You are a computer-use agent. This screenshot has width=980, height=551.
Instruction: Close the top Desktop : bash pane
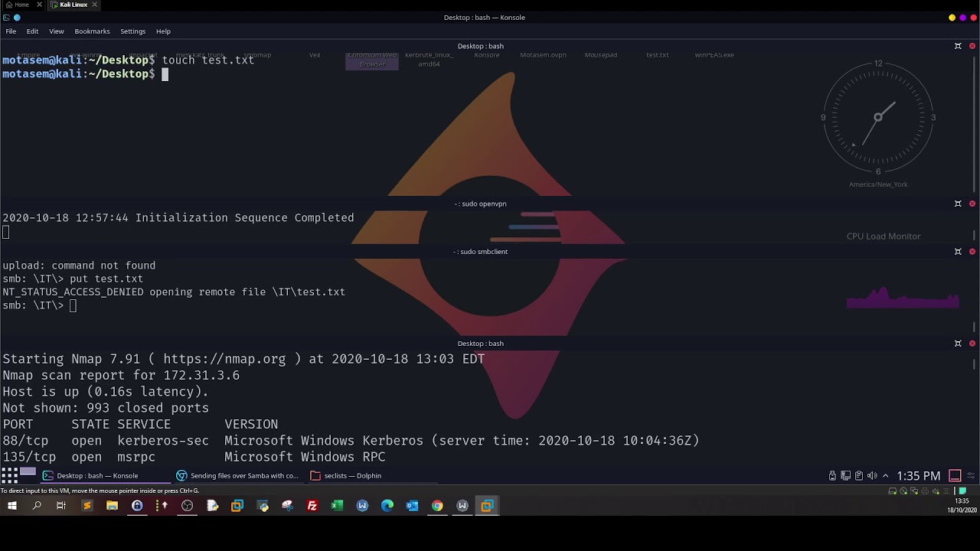(x=972, y=46)
